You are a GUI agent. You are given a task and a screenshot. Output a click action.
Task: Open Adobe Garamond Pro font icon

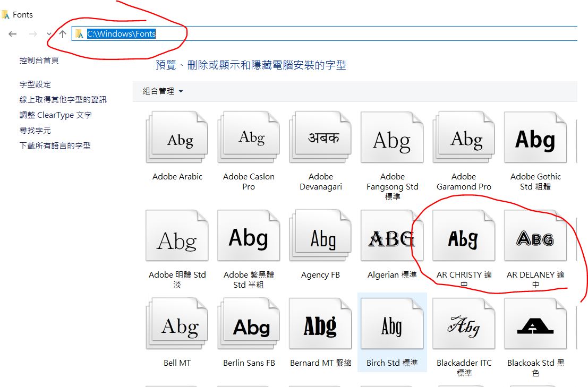pyautogui.click(x=464, y=137)
